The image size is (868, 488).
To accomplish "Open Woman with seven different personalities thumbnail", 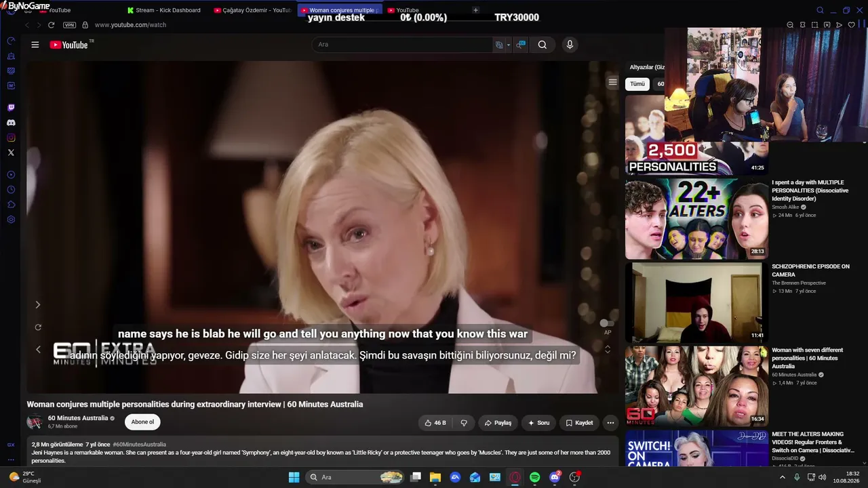I will click(696, 386).
